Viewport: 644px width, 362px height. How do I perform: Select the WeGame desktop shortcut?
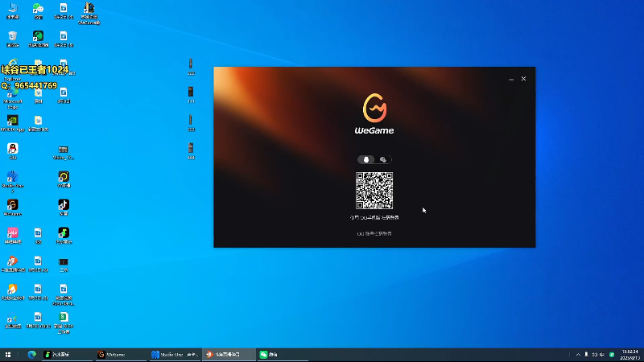[13, 208]
